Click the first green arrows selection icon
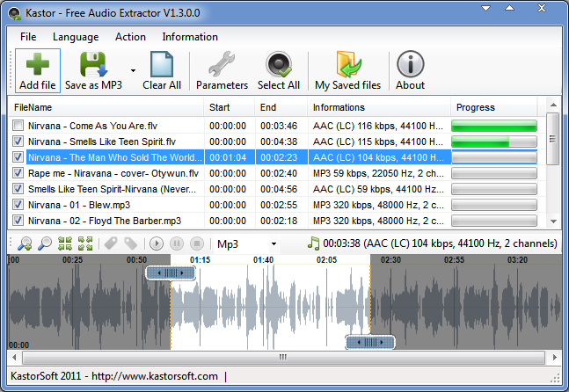Viewport: 569px width, 392px height. click(65, 243)
